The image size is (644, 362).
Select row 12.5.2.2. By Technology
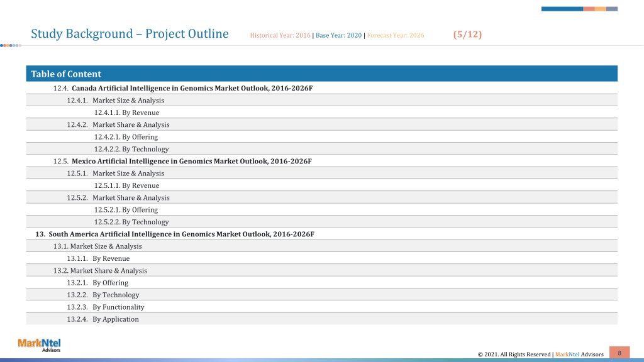pyautogui.click(x=321, y=222)
